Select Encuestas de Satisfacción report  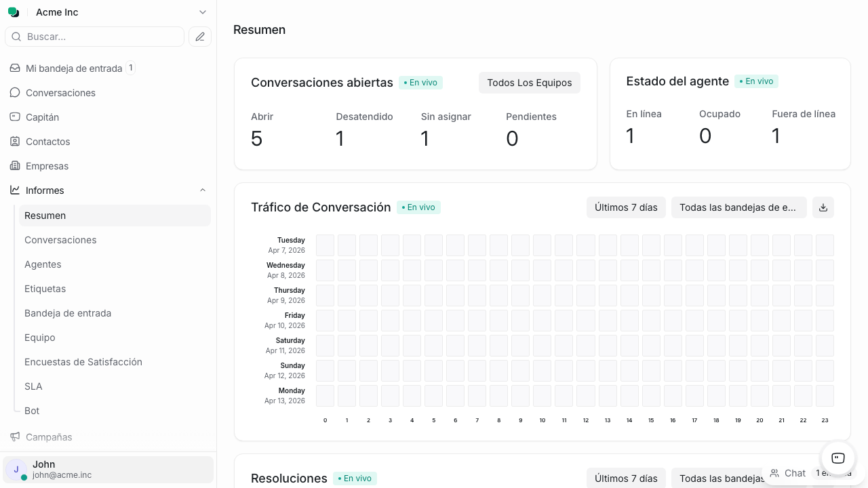tap(83, 362)
